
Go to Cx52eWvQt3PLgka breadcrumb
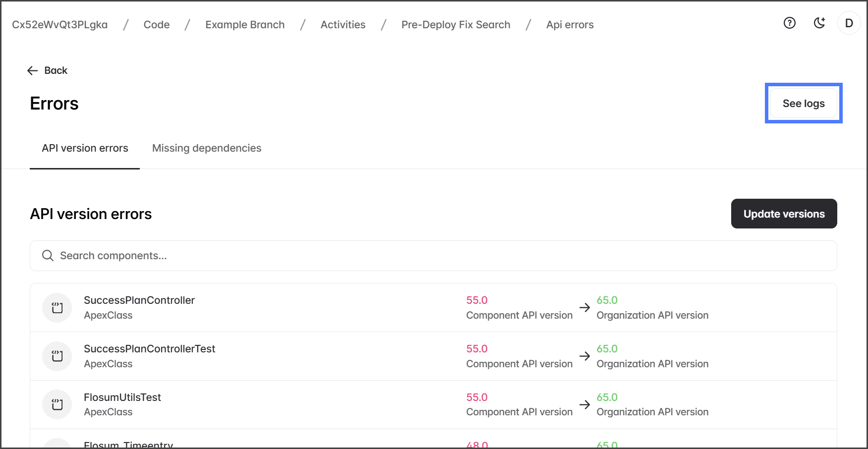point(59,25)
